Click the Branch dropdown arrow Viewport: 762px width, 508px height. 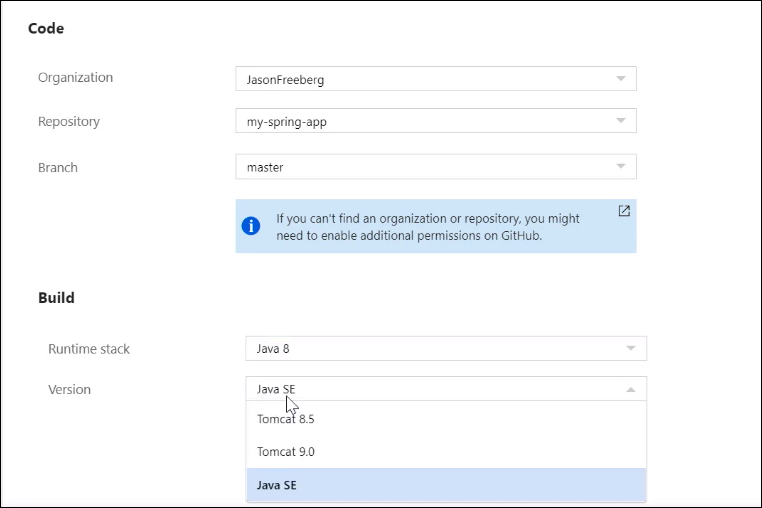coord(620,167)
